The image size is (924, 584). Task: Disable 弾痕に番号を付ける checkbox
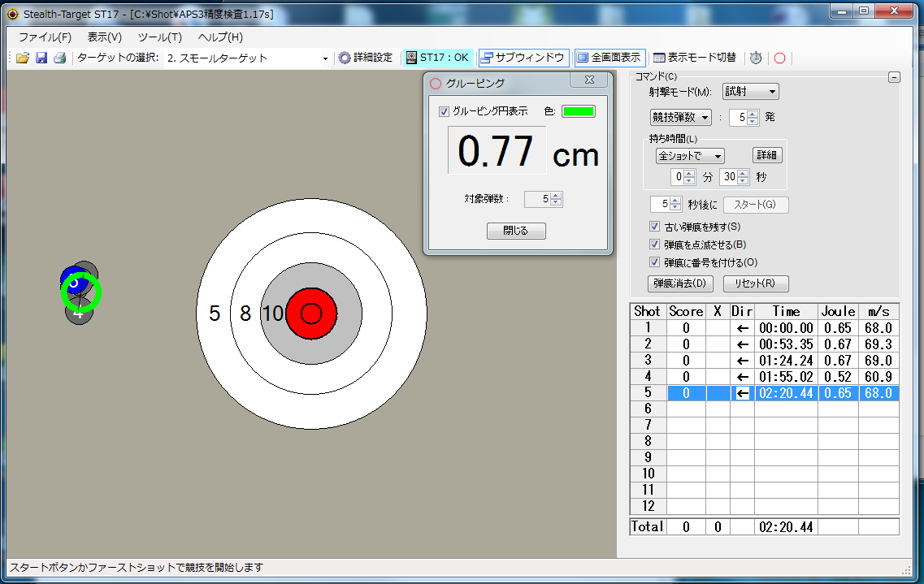point(655,262)
